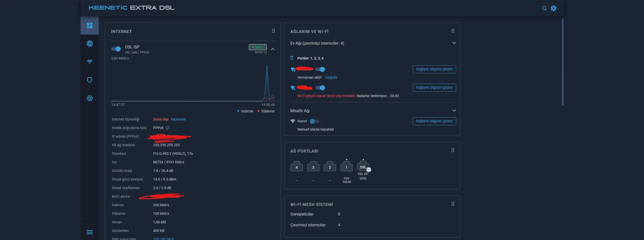Open the gear management sidebar icon

point(89,98)
